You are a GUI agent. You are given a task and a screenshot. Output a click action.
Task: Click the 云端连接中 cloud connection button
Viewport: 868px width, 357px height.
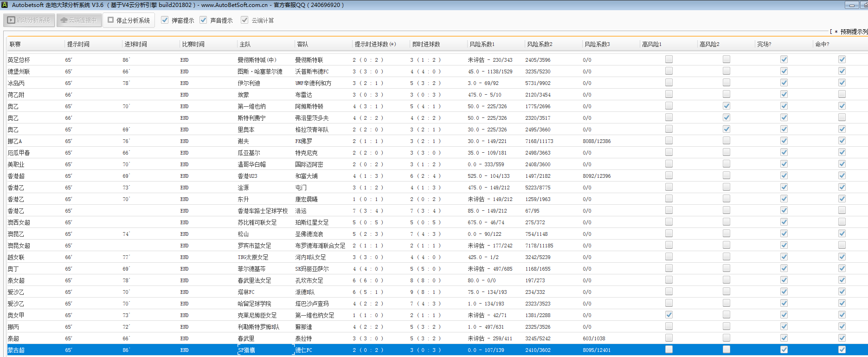pos(79,20)
